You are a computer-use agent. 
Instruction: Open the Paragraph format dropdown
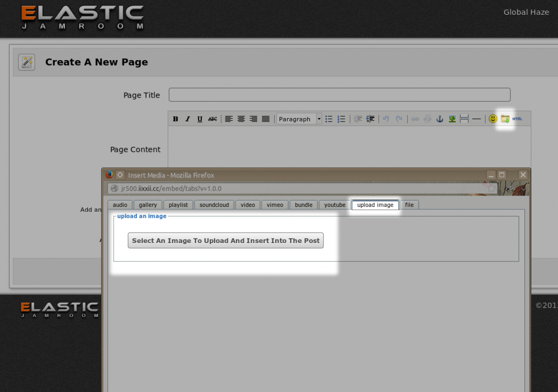coord(299,119)
